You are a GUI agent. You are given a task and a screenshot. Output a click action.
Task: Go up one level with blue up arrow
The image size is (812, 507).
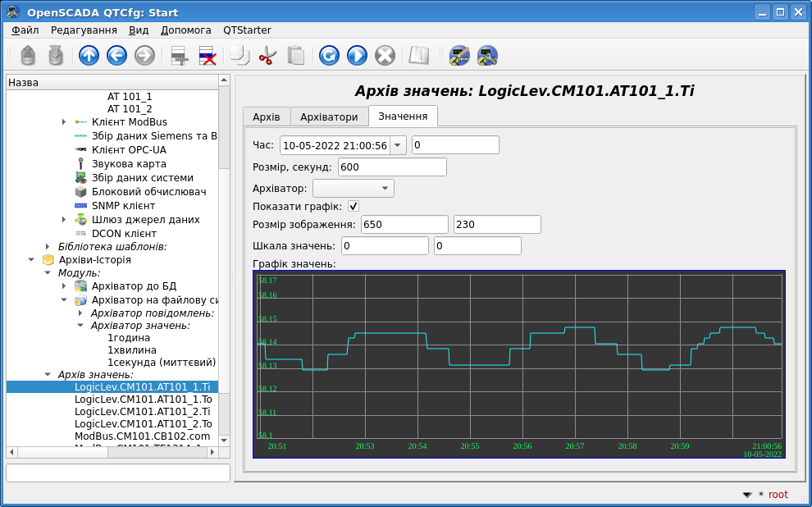point(89,56)
